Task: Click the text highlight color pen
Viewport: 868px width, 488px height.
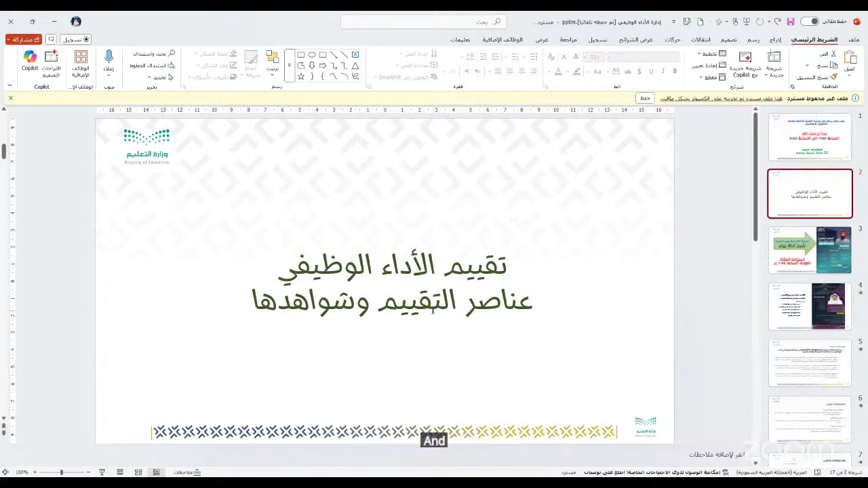Action: pos(577,71)
